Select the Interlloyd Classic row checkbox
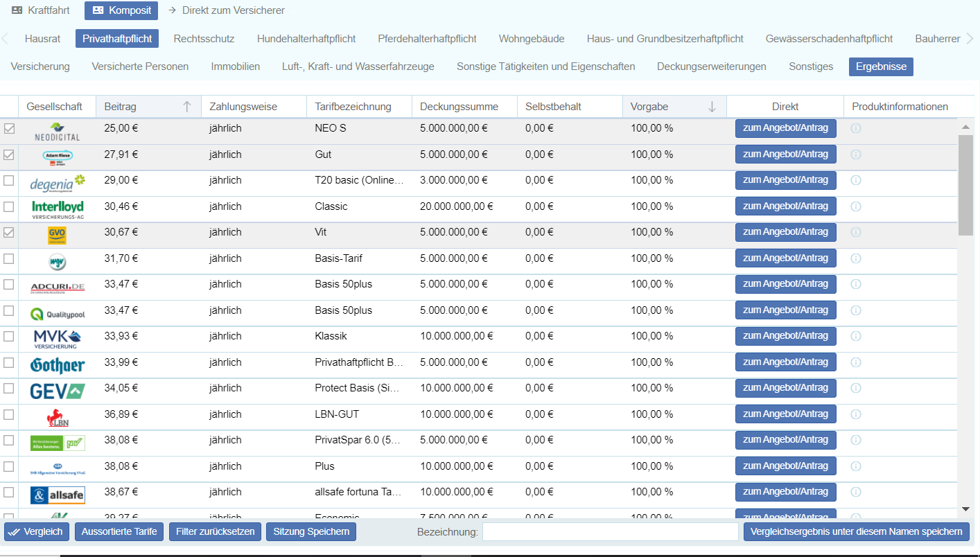Image resolution: width=980 pixels, height=557 pixels. 9,206
